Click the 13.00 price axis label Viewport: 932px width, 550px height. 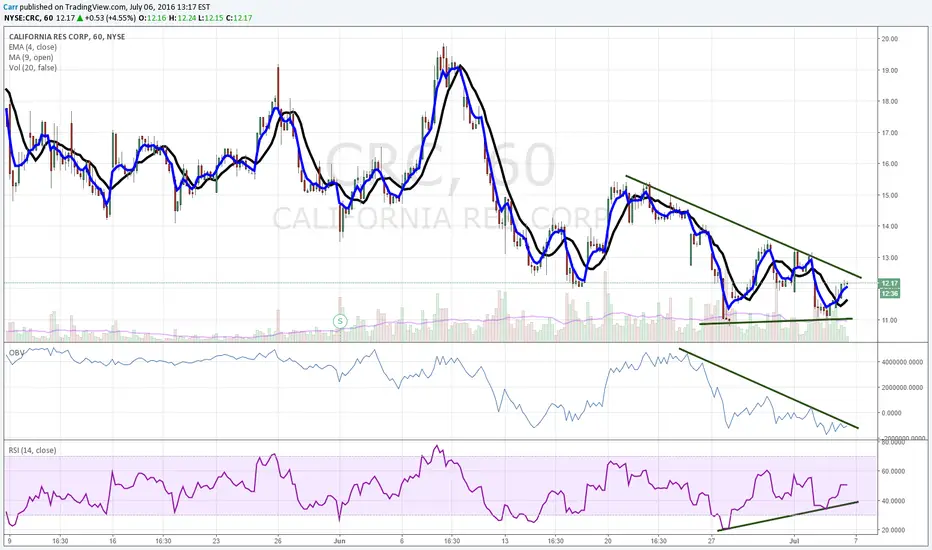[x=890, y=258]
